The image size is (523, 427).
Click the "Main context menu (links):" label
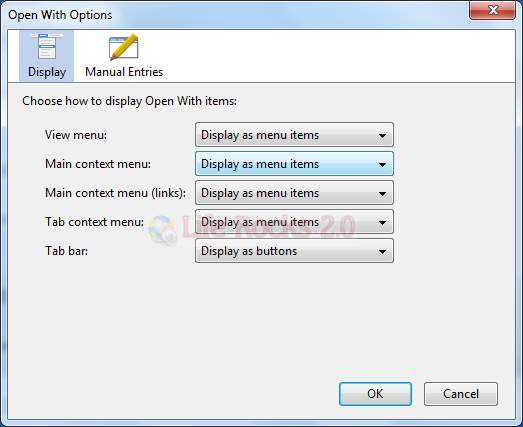[x=115, y=193]
